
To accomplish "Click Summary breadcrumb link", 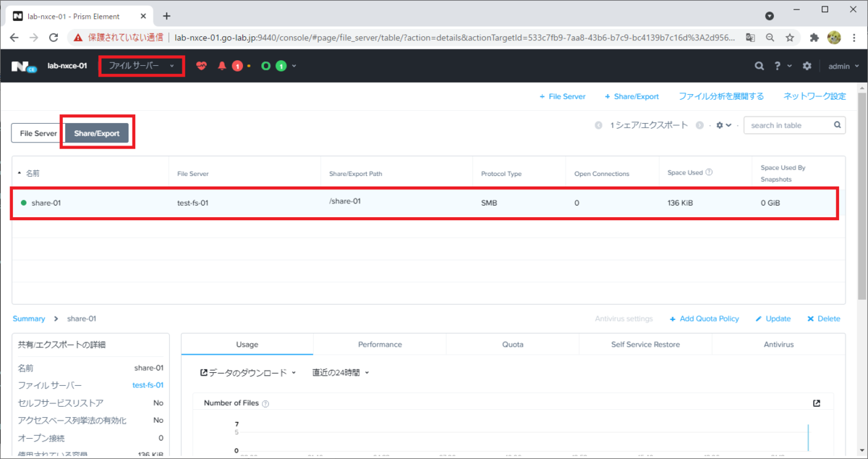I will [29, 319].
